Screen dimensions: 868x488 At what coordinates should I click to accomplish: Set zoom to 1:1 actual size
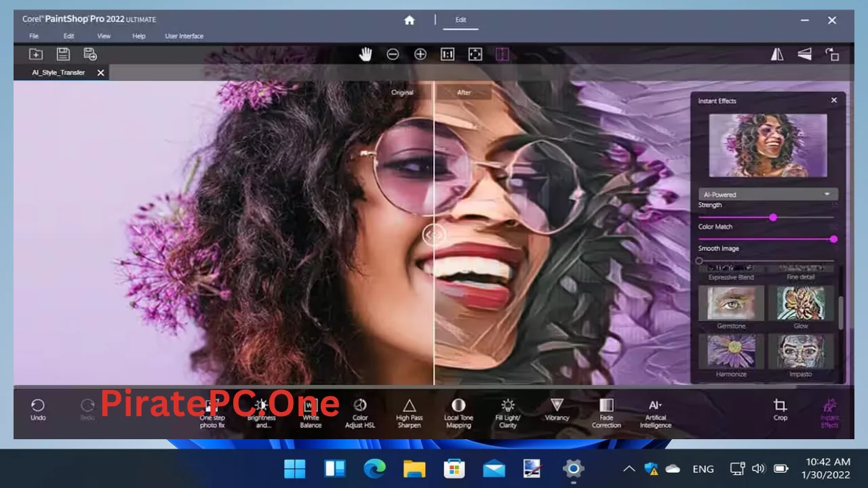pos(448,54)
